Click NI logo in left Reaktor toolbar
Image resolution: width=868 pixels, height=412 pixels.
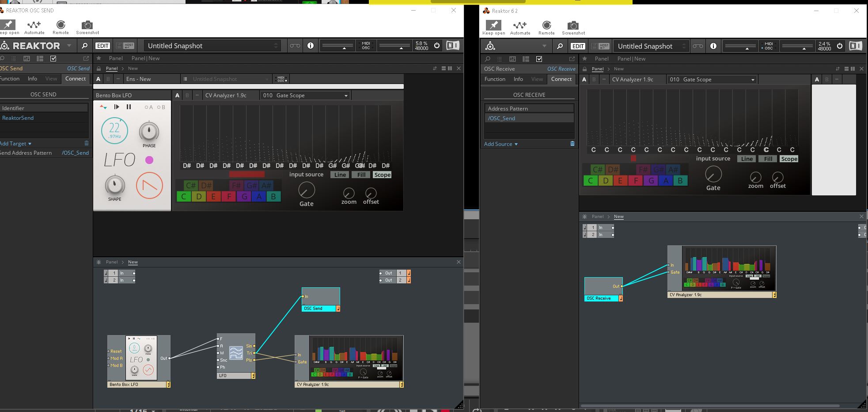point(453,46)
